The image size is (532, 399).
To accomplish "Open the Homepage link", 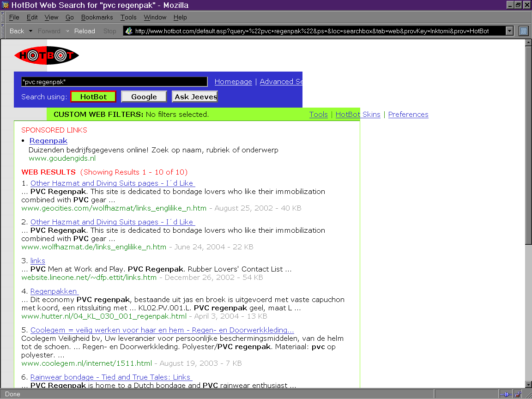I will pyautogui.click(x=233, y=82).
